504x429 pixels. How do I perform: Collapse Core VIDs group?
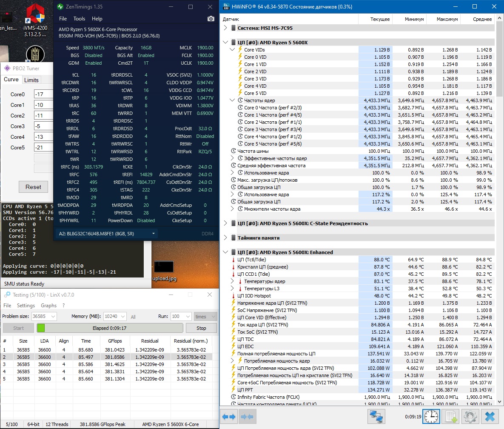pyautogui.click(x=232, y=49)
